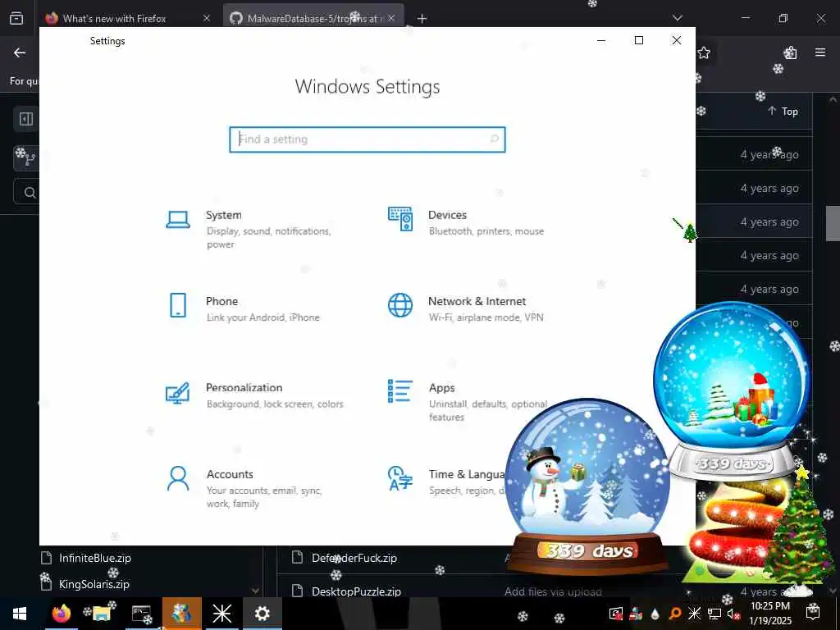Open Firefox from the taskbar
Screen dimensions: 840x630
point(61,614)
